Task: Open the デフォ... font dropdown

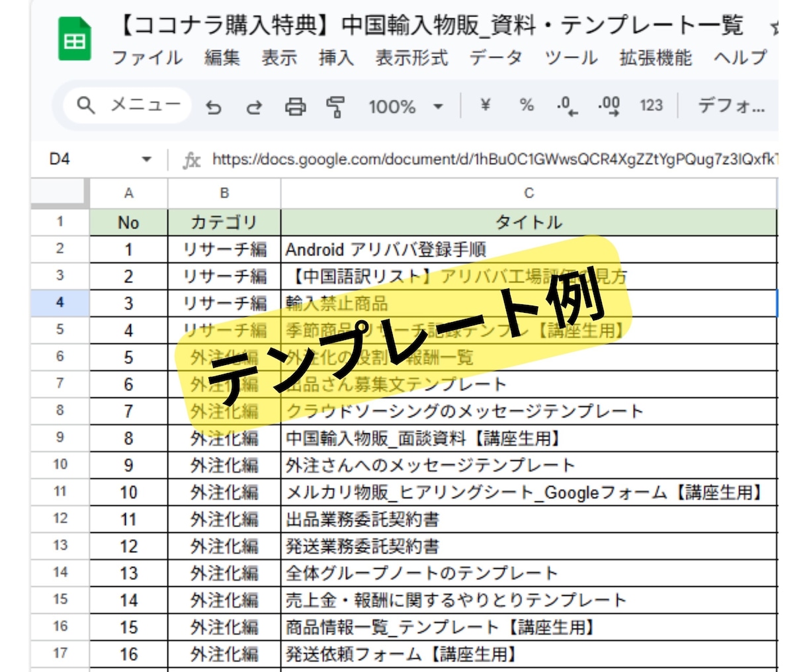Action: [732, 106]
